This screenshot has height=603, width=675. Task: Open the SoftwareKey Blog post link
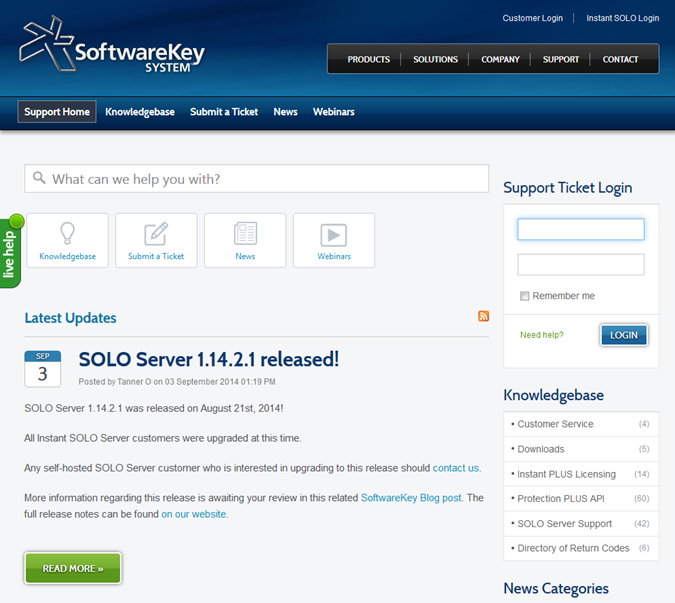pyautogui.click(x=412, y=498)
